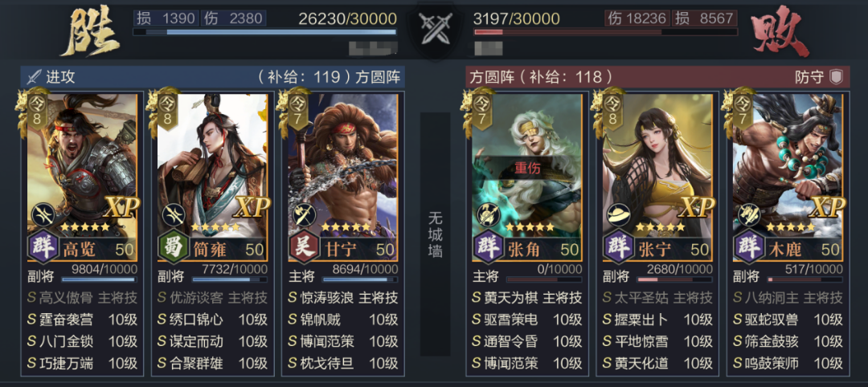This screenshot has width=868, height=387.
Task: Click 甘宁's red 吴 faction badge
Action: [x=305, y=248]
